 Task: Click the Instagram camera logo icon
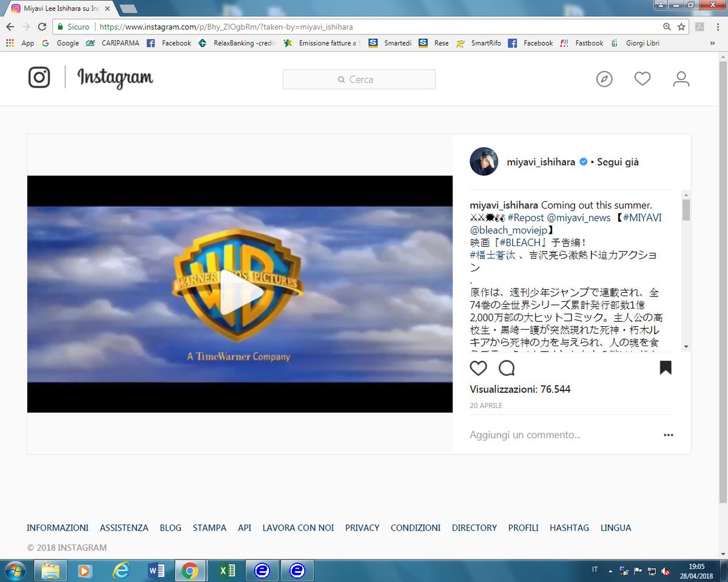click(x=39, y=78)
